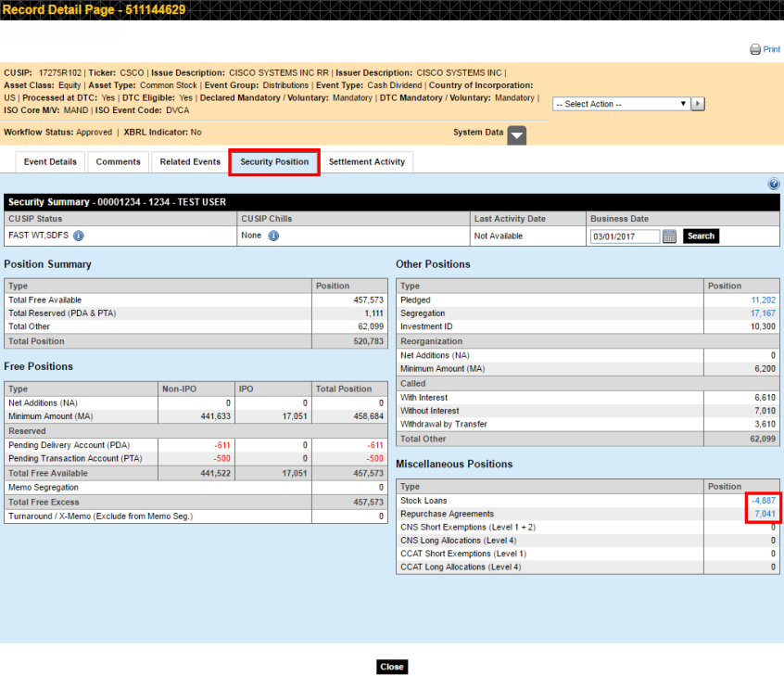Open the Select Action dropdown

621,104
